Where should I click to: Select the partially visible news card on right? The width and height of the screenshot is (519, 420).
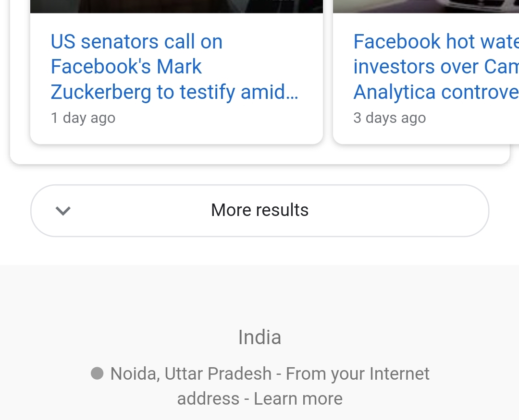[x=426, y=72]
